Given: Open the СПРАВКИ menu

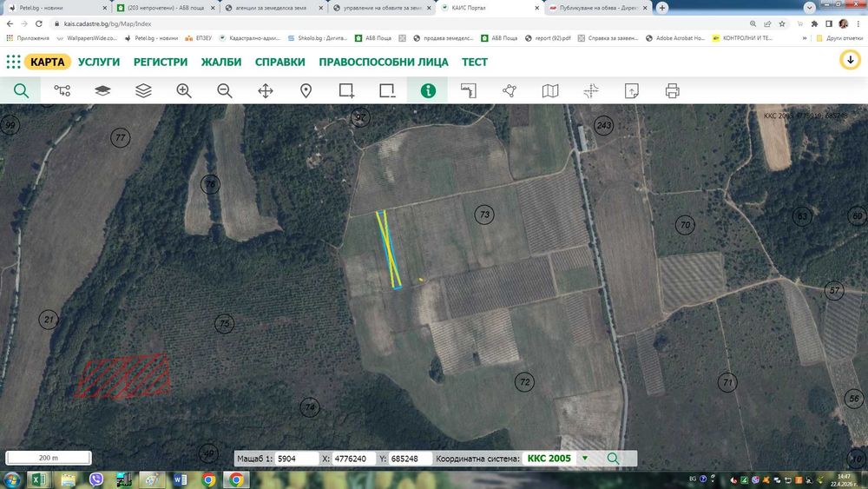Looking at the screenshot, I should click(x=280, y=62).
